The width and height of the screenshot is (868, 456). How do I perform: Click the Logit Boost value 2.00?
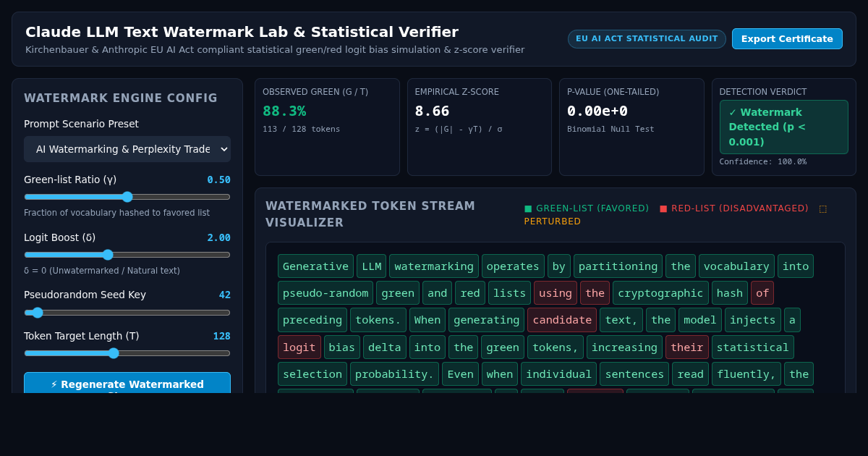pyautogui.click(x=218, y=237)
